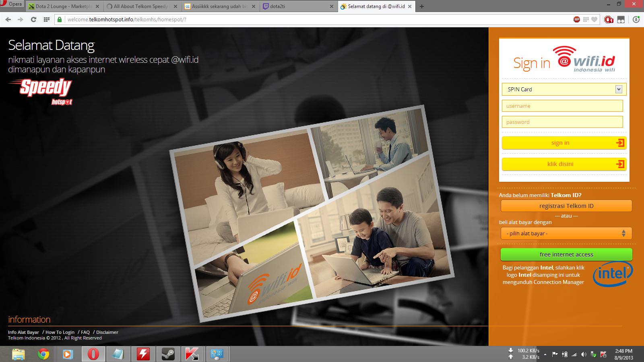Open the clock showing 2:48 PM
The image size is (644, 362).
624,354
